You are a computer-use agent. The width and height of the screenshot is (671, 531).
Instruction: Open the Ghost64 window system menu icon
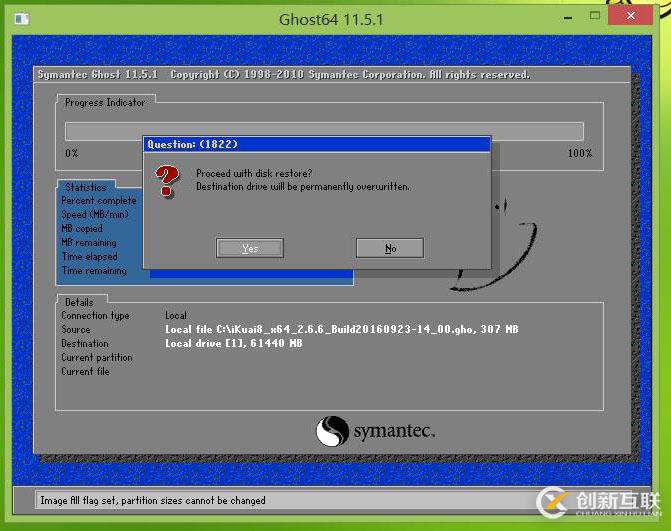tap(22, 19)
